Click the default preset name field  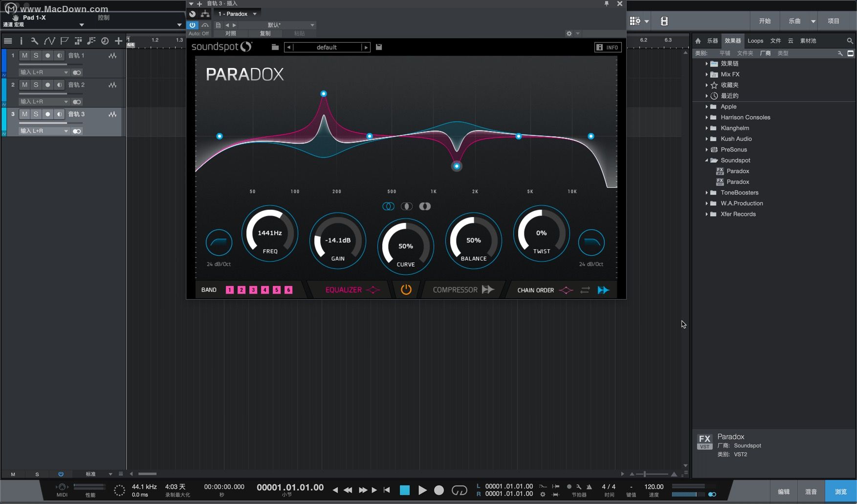click(327, 47)
